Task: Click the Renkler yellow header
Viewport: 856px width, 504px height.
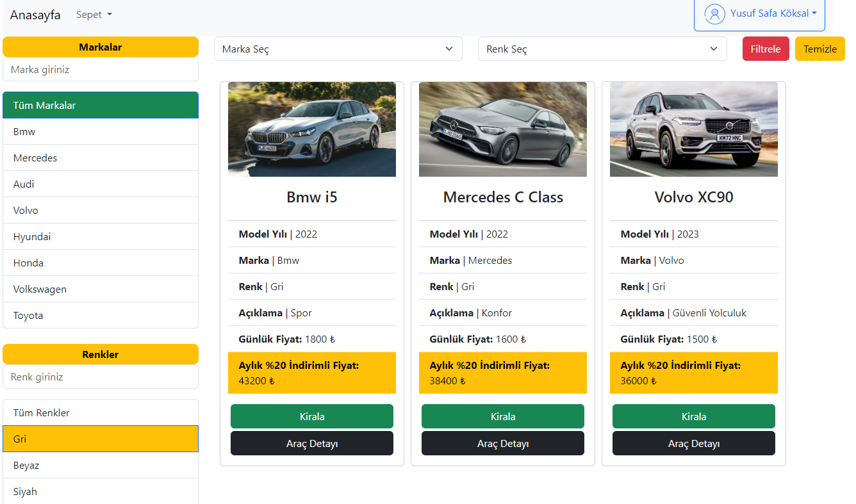Action: (x=101, y=354)
